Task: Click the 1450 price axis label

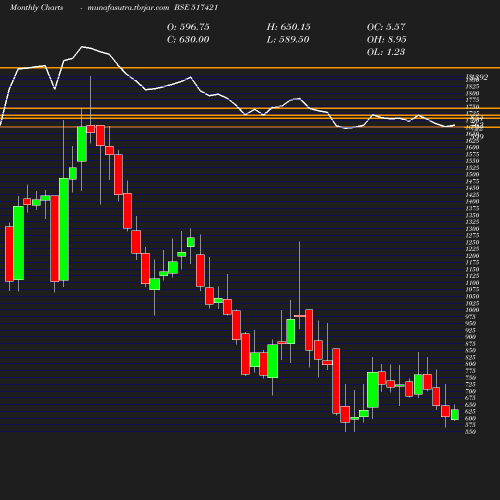Action: pyautogui.click(x=472, y=188)
